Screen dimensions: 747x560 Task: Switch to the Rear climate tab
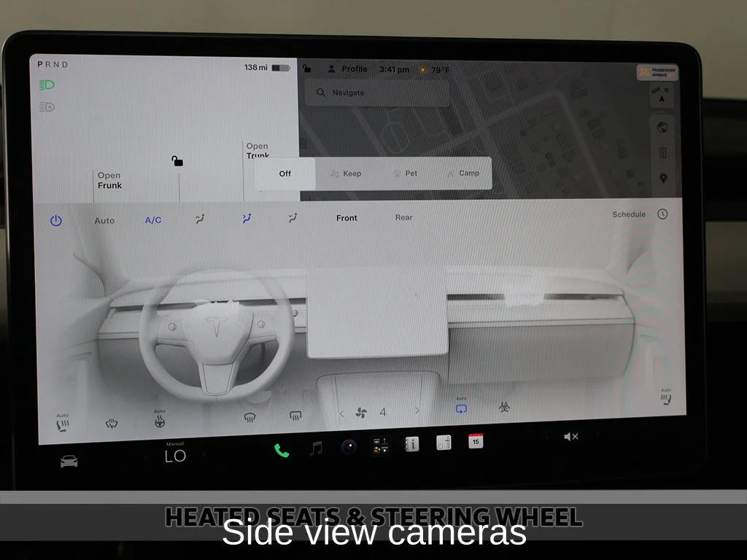pos(404,217)
